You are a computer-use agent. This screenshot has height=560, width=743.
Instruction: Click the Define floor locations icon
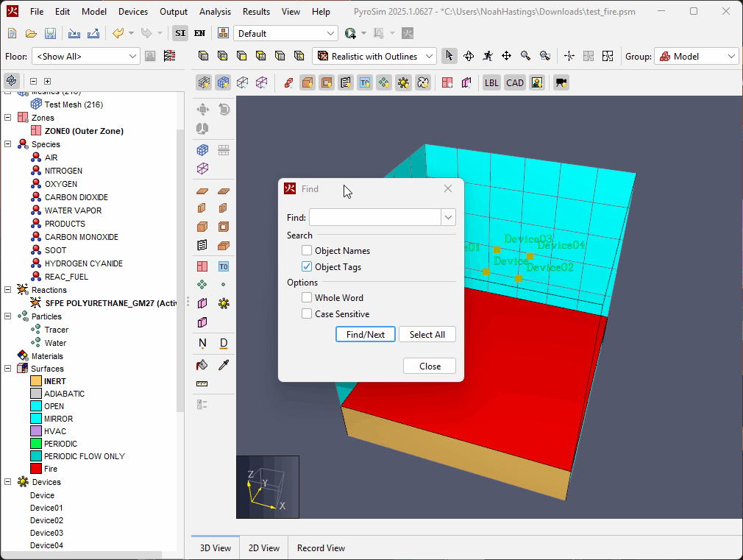point(170,56)
